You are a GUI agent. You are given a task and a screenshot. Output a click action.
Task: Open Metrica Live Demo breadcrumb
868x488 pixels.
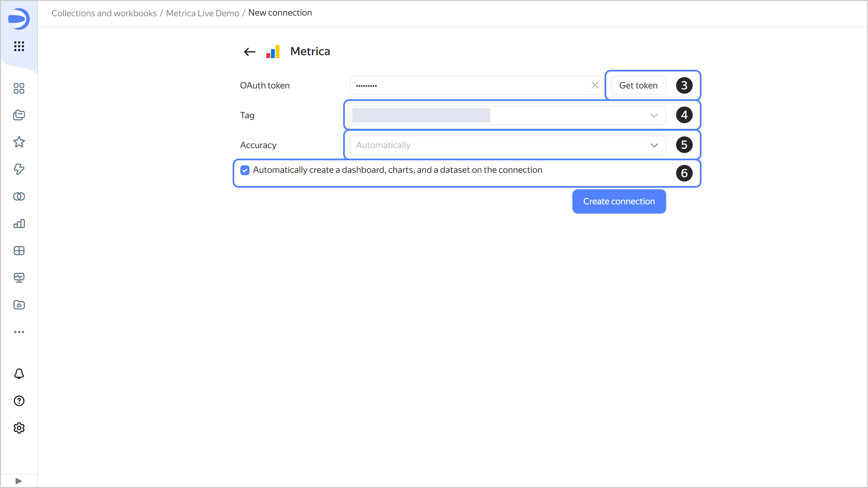tap(202, 13)
